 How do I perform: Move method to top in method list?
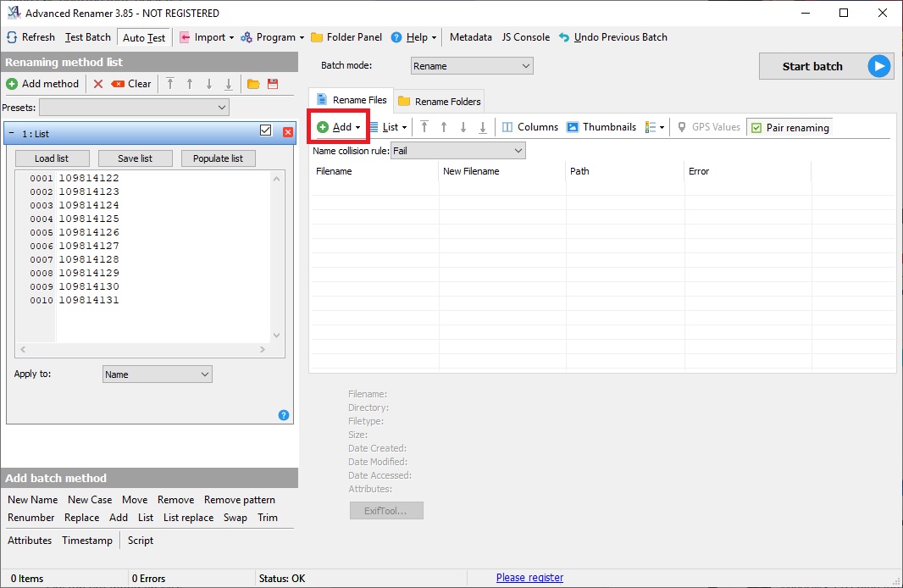[170, 84]
